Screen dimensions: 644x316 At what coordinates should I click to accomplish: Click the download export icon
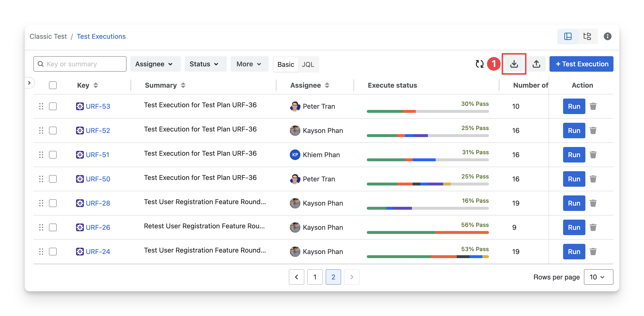pos(514,64)
